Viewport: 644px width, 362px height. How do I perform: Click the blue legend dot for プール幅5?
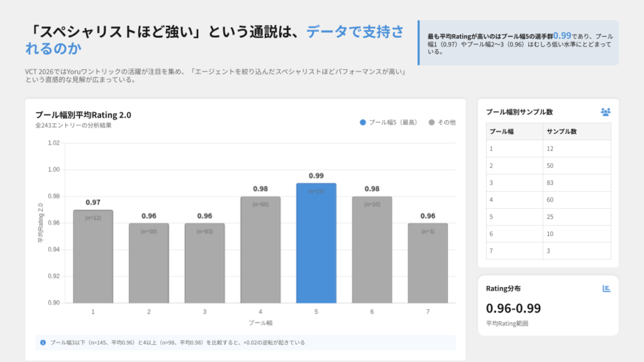coord(363,122)
